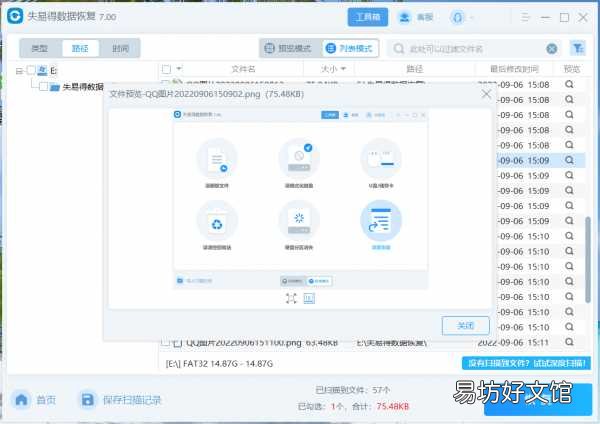
Task: Sort by the 文件名 column header
Action: 243,69
